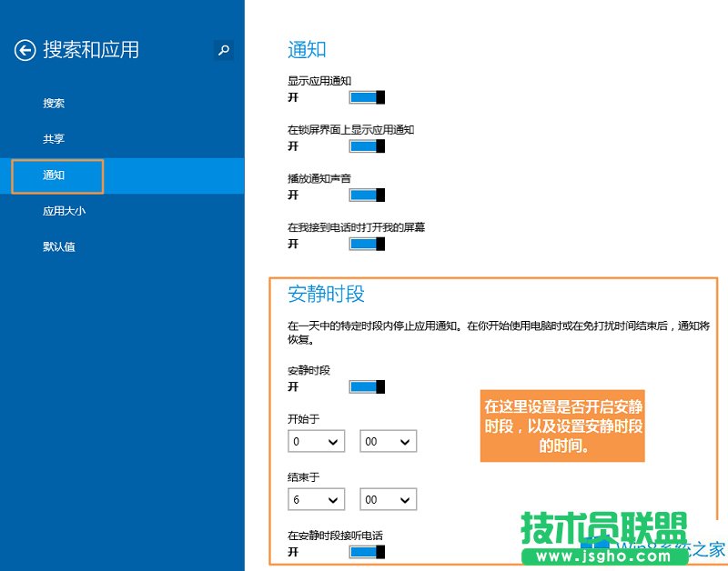Screen dimensions: 728x571
Task: Open the 开始于 hour dropdown
Action: point(315,441)
